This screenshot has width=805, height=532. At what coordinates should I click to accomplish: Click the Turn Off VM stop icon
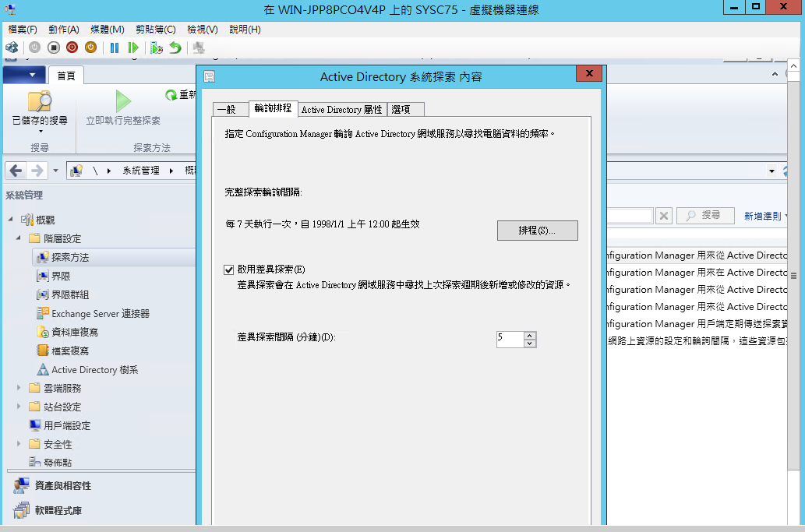(x=54, y=48)
